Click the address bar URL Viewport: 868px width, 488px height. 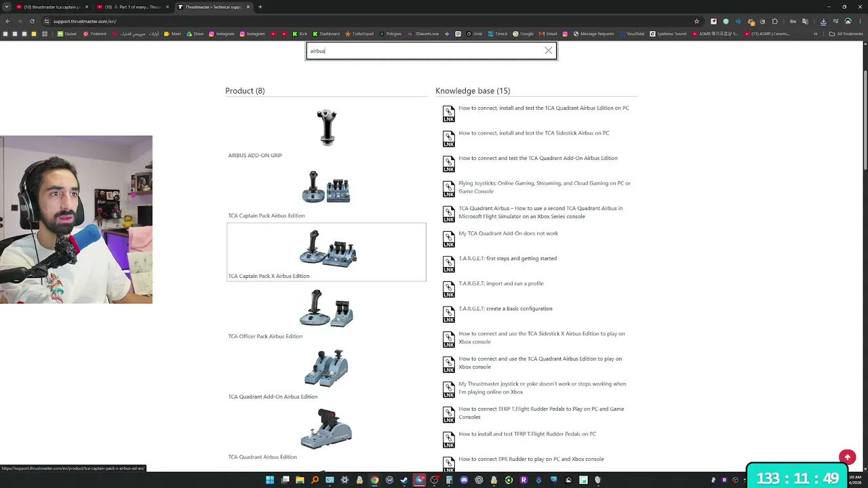pos(85,21)
